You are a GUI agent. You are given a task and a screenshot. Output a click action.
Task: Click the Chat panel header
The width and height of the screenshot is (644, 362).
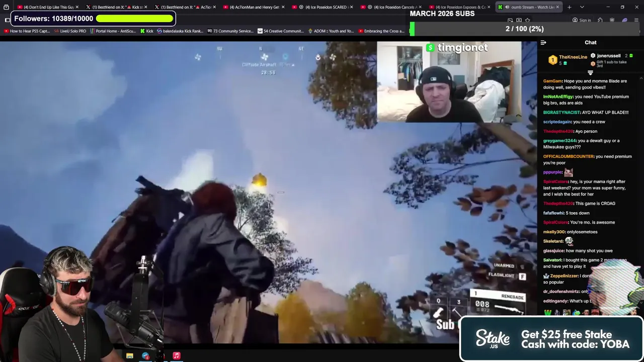(x=591, y=43)
